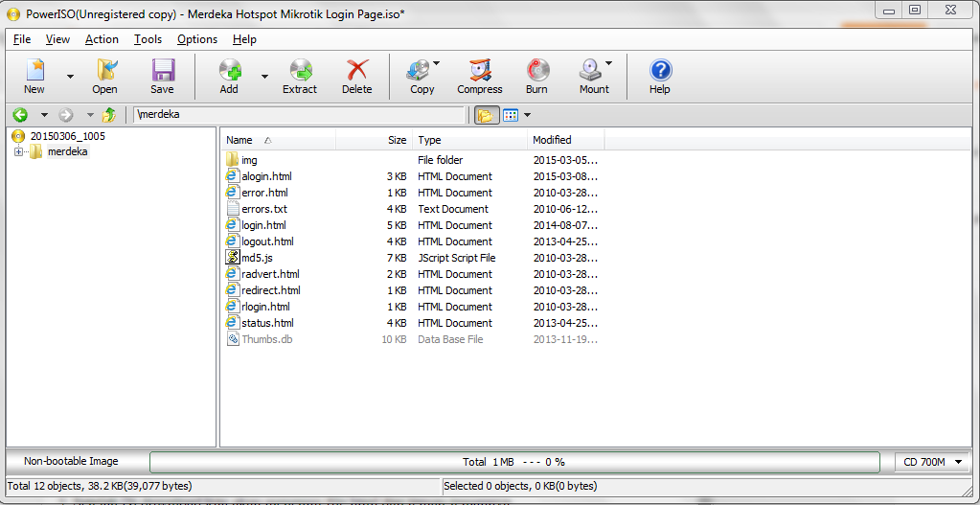Open the Tools menu
Viewport: 980px width, 505px height.
coord(148,39)
